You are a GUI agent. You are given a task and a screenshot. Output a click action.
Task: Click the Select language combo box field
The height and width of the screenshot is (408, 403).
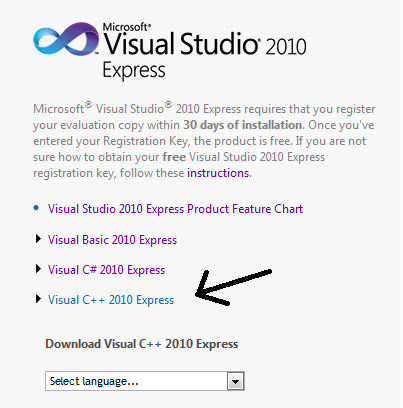[x=145, y=381]
